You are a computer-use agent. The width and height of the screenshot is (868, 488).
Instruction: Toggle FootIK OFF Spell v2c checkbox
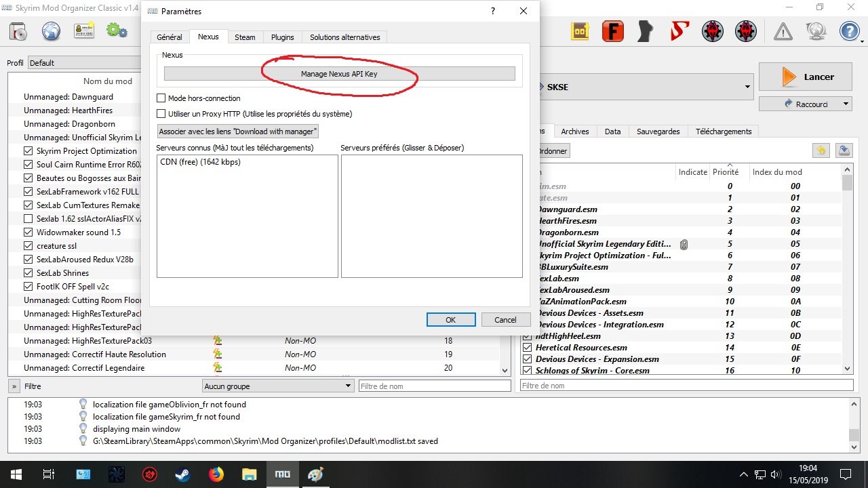click(28, 287)
